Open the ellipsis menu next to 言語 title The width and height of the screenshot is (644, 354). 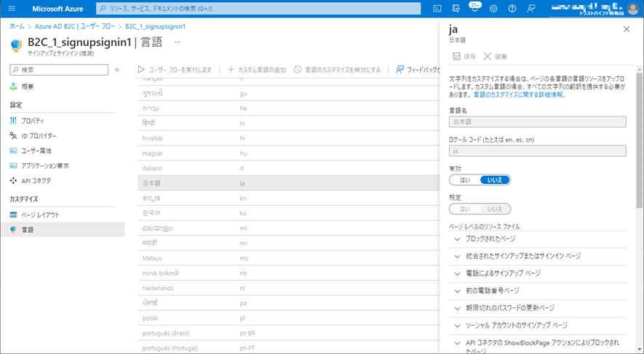coord(178,42)
